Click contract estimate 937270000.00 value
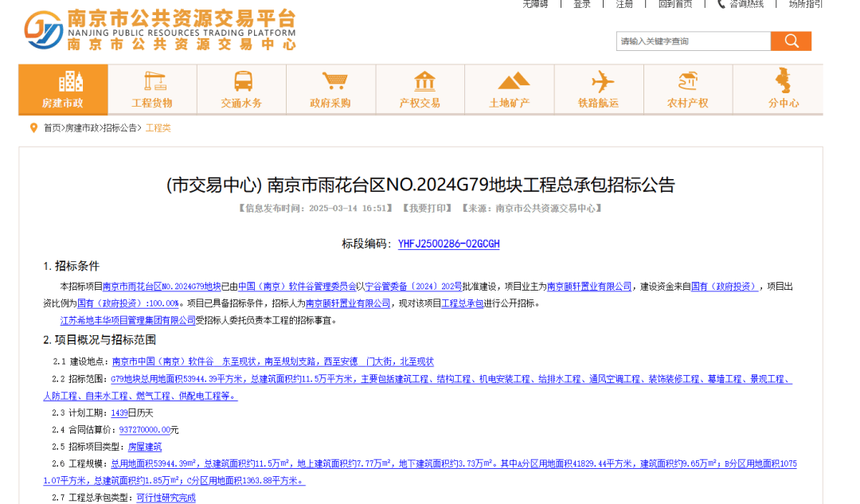 [x=145, y=430]
